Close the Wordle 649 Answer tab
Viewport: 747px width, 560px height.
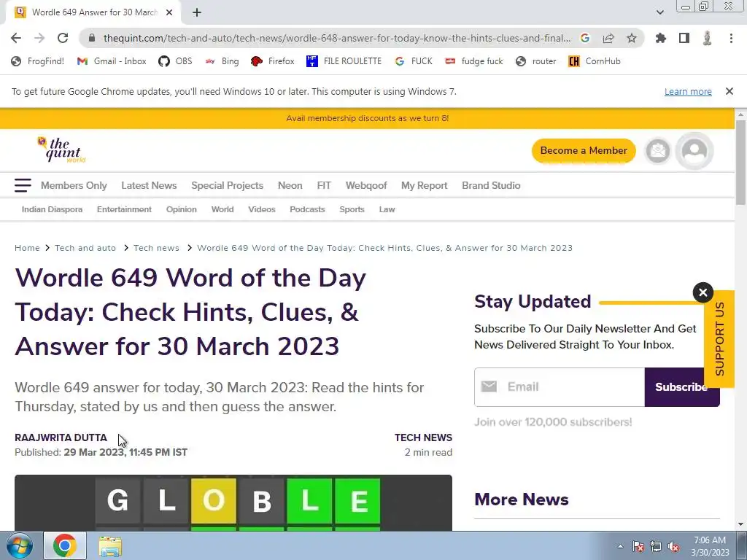click(169, 12)
